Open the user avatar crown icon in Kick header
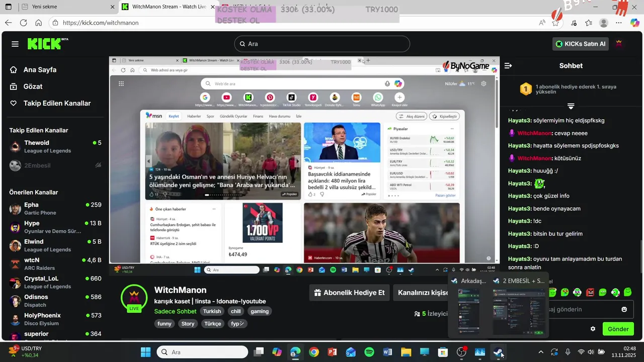This screenshot has width=644, height=362. point(619,44)
